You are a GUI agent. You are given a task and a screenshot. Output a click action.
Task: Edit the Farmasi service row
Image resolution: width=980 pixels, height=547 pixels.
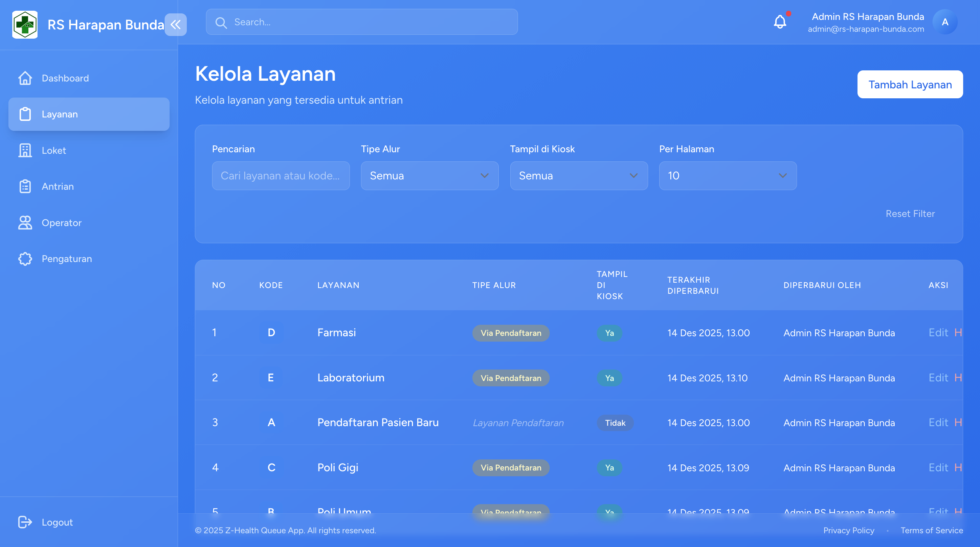pyautogui.click(x=938, y=332)
